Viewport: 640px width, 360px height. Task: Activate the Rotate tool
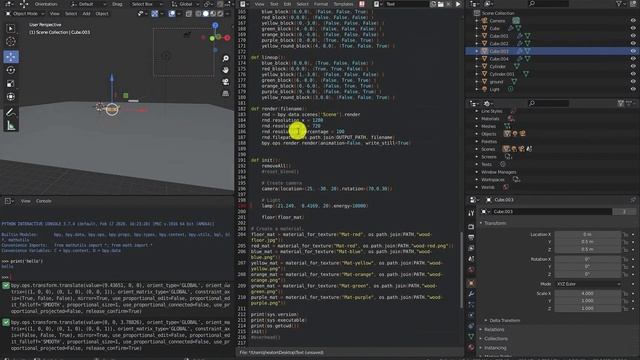[x=11, y=70]
